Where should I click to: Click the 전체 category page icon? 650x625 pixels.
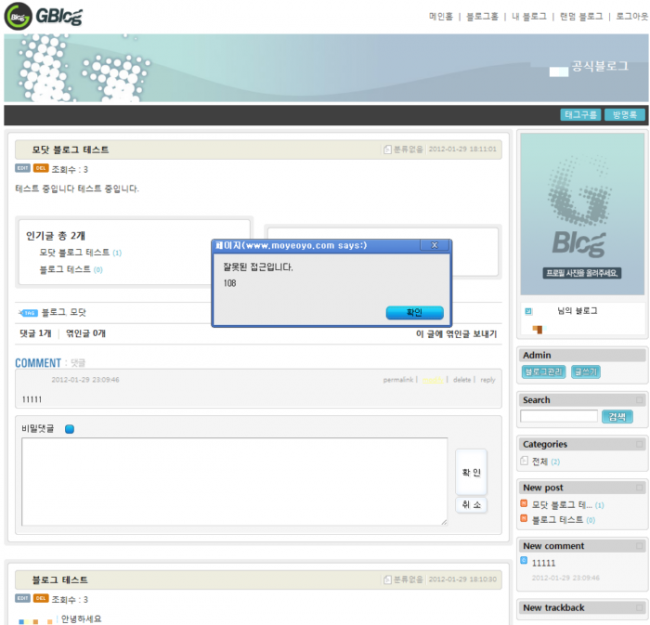click(524, 461)
